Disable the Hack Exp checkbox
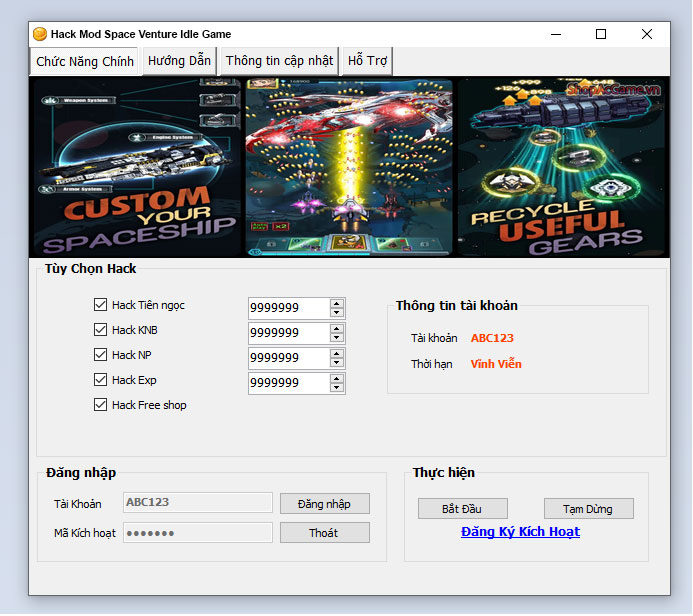The image size is (693, 616). [100, 380]
